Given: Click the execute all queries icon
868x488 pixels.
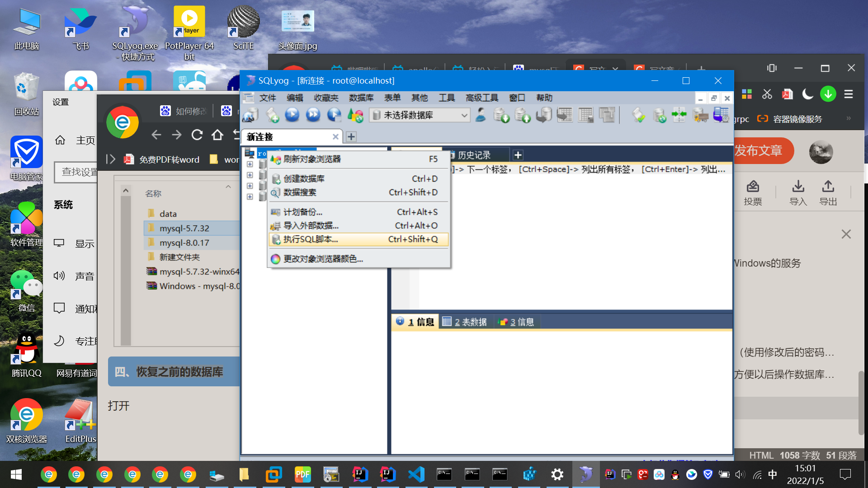Looking at the screenshot, I should [x=313, y=115].
